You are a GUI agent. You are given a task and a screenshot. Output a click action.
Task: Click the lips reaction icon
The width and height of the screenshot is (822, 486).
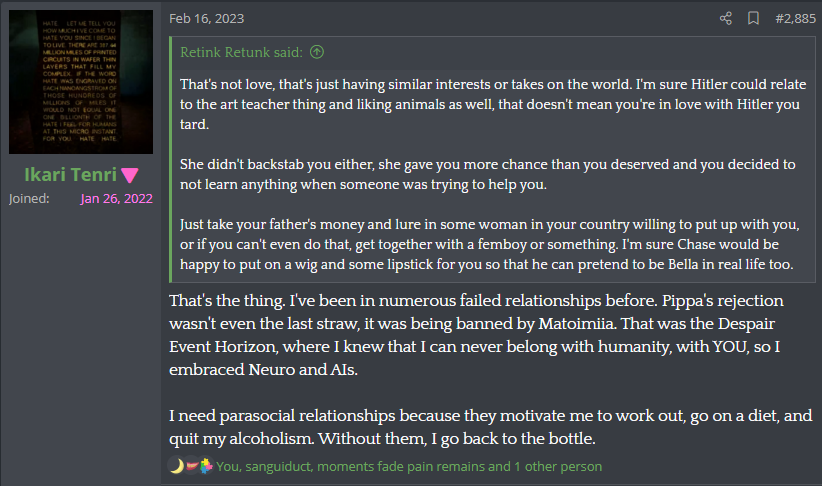coord(190,466)
